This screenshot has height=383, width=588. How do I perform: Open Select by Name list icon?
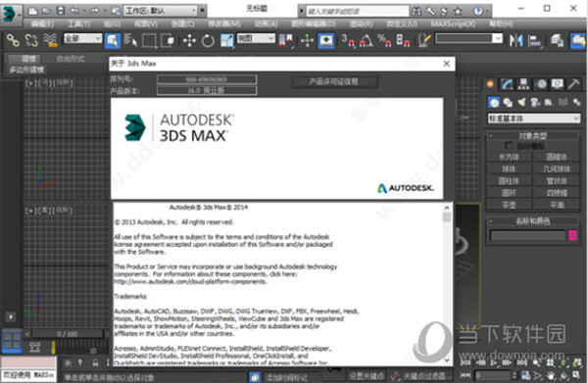(130, 40)
